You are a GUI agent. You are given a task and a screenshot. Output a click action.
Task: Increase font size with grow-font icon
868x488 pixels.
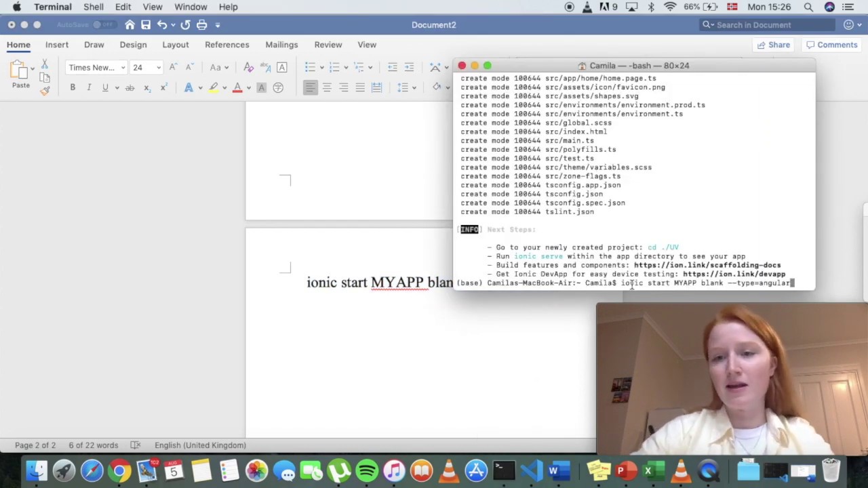173,67
